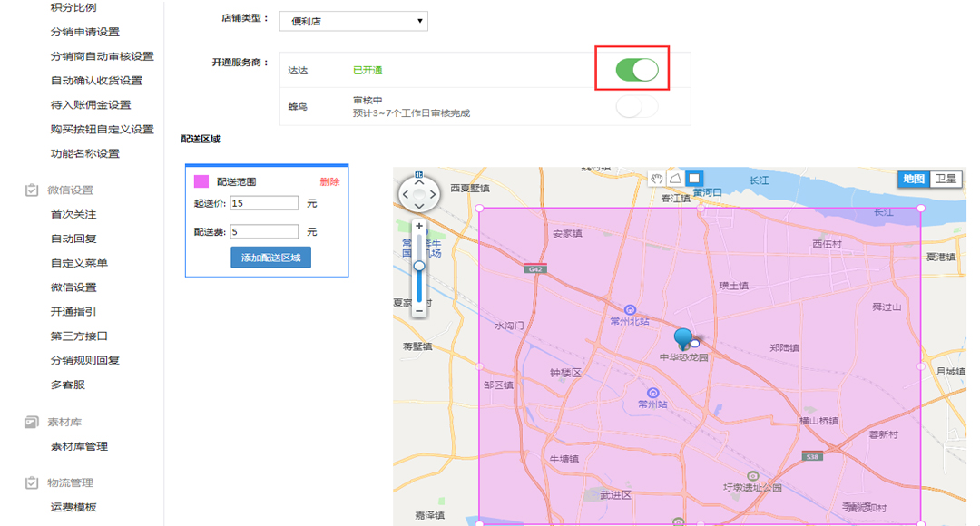This screenshot has height=526, width=980.
Task: Click the pink 配送范围 color swatch
Action: pyautogui.click(x=201, y=182)
